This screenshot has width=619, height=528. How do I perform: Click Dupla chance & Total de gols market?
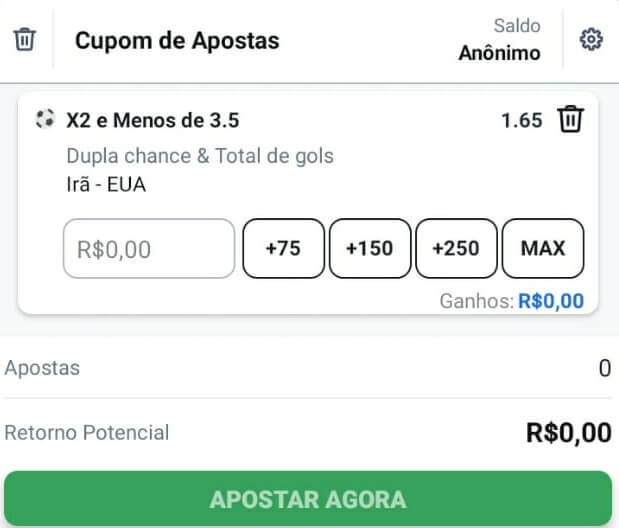tap(200, 156)
